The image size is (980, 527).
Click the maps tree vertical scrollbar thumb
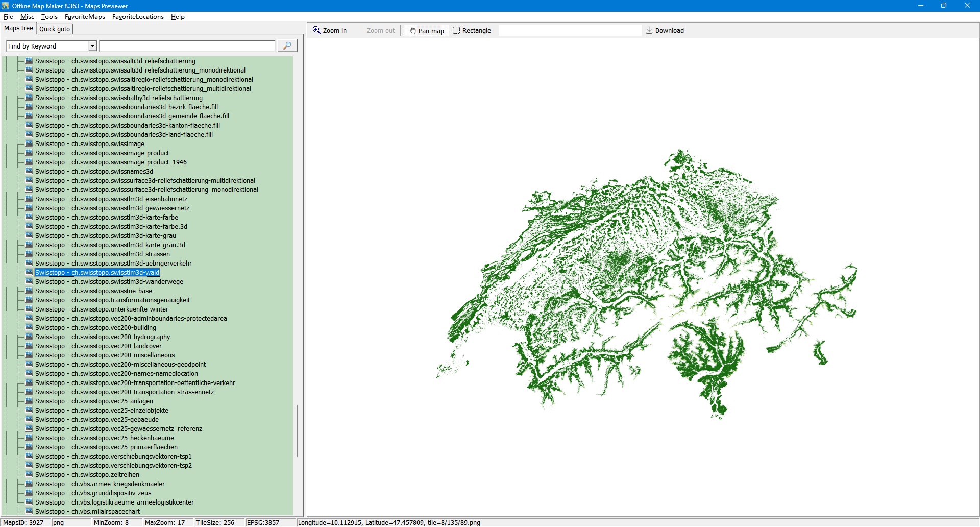(298, 430)
